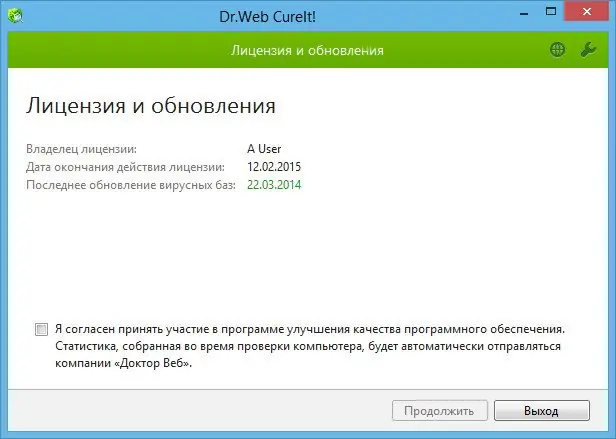Close the Dr.Web CureIt! window
The width and height of the screenshot is (616, 439).
(587, 12)
